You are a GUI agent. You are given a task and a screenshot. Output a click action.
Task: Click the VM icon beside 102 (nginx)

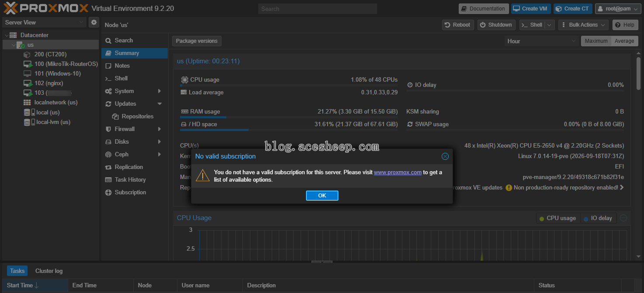[28, 83]
